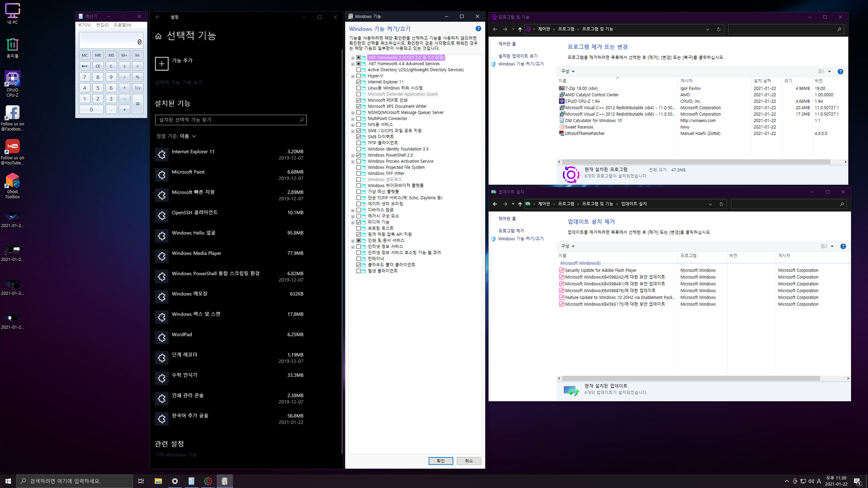Click 프로그램 제거 link in 업데이트 설치 window

coord(511,231)
